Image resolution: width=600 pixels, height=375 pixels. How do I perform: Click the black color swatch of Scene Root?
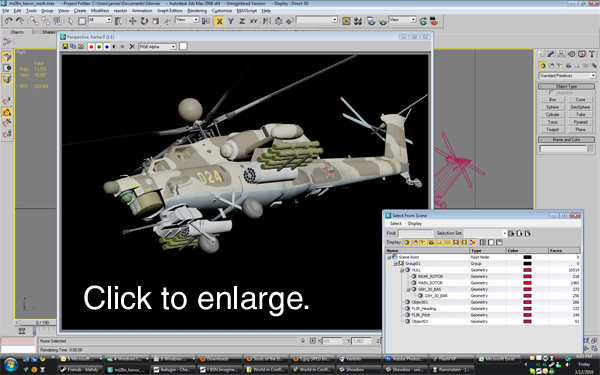click(527, 257)
